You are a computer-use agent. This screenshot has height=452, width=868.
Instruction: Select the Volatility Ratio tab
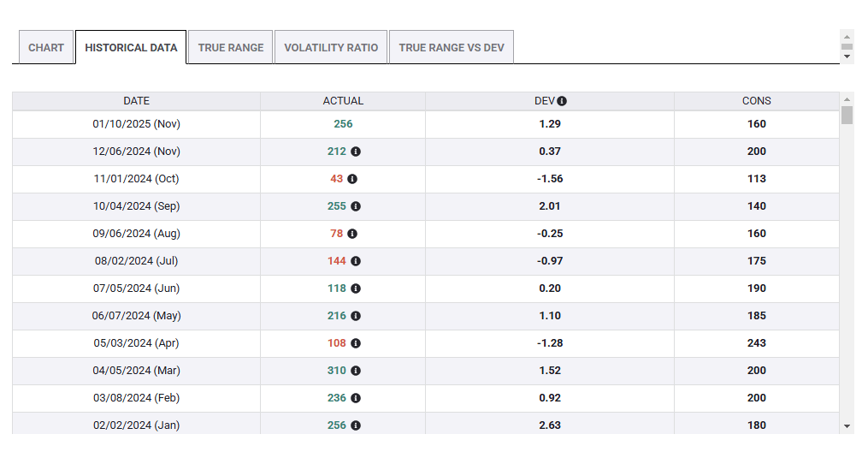pyautogui.click(x=331, y=48)
